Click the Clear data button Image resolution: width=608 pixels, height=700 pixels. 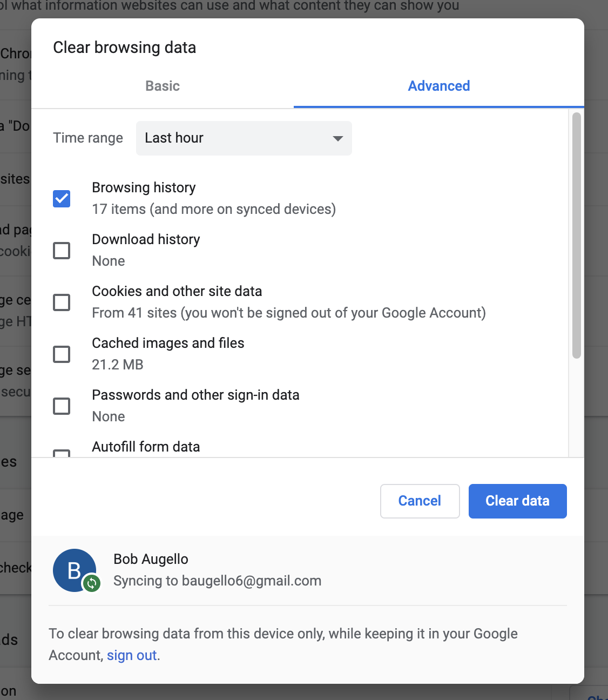(x=518, y=501)
